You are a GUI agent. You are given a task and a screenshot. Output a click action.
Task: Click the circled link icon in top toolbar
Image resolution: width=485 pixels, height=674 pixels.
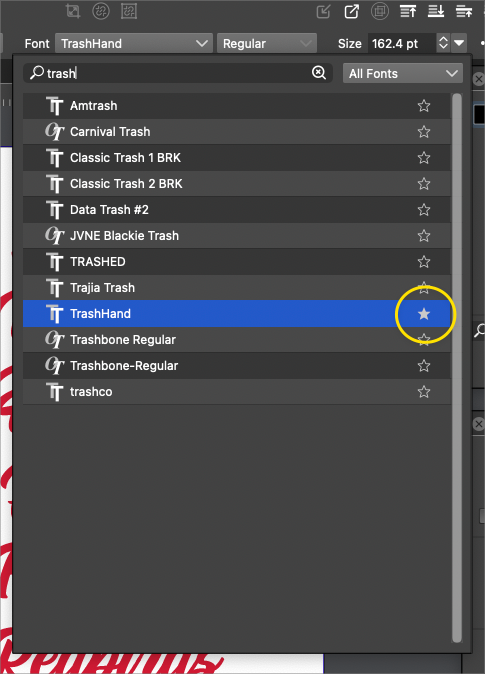pos(101,11)
